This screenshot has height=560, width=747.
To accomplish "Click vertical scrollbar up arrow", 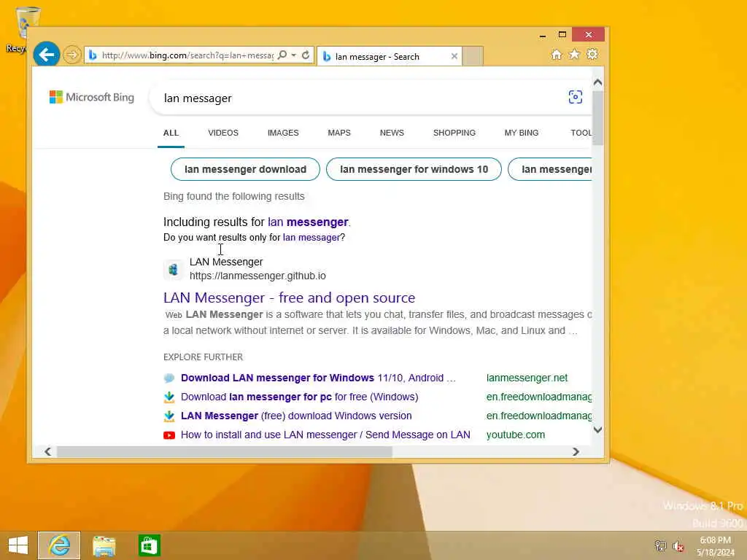I will click(x=597, y=82).
